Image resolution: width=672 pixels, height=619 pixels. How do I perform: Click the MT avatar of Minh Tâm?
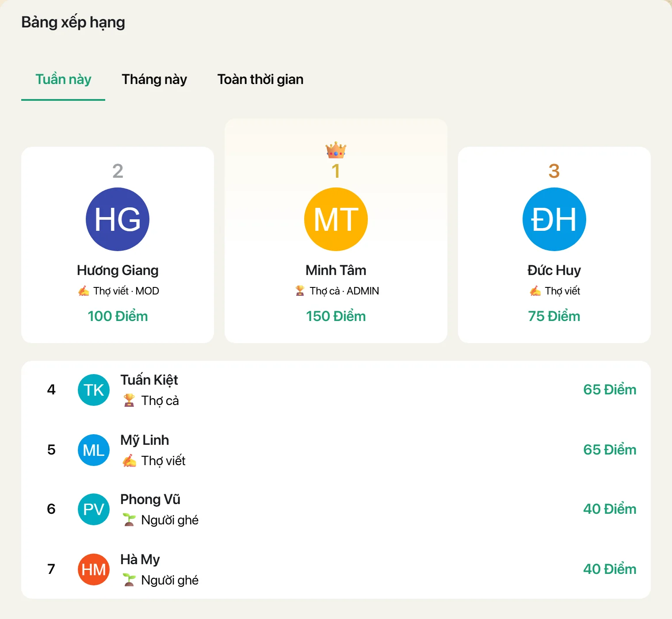click(x=336, y=219)
